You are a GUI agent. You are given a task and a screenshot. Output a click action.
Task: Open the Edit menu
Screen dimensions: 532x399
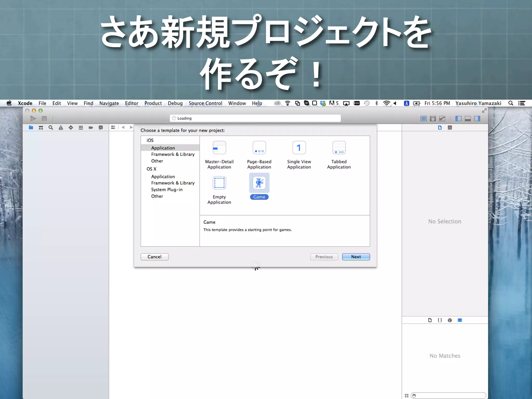57,103
